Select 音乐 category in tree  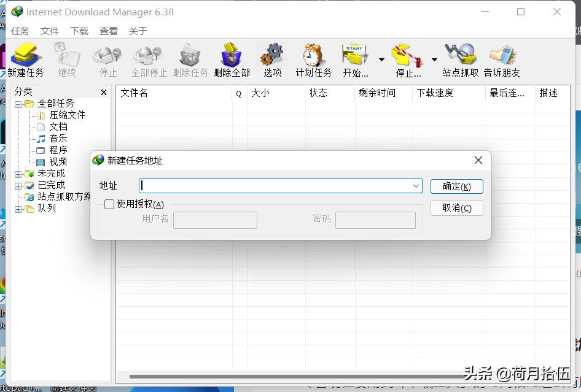tap(58, 139)
